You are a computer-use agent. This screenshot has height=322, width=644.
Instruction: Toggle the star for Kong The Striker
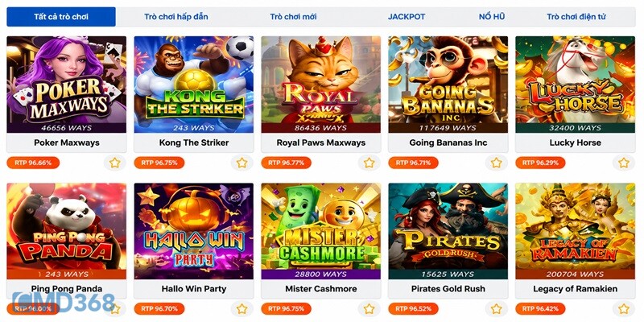[x=242, y=163]
